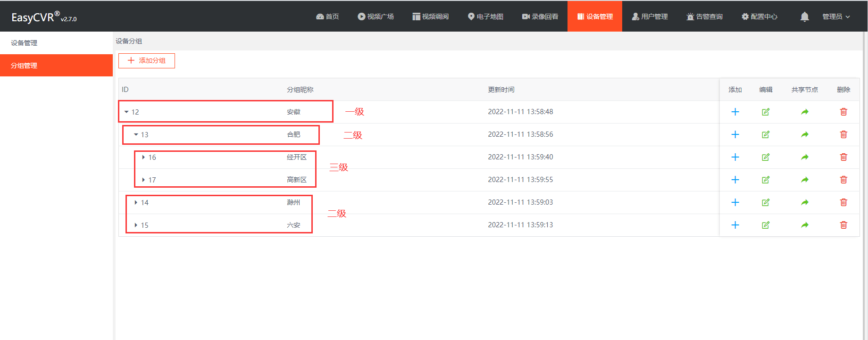Click timestamp 2022-11-11 13:58:48

520,112
